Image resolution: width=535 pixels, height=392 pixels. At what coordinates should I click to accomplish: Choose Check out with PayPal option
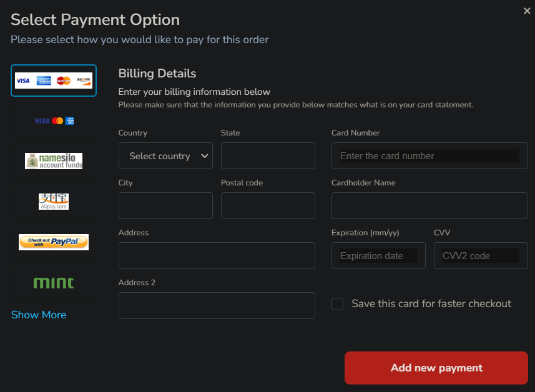click(54, 242)
